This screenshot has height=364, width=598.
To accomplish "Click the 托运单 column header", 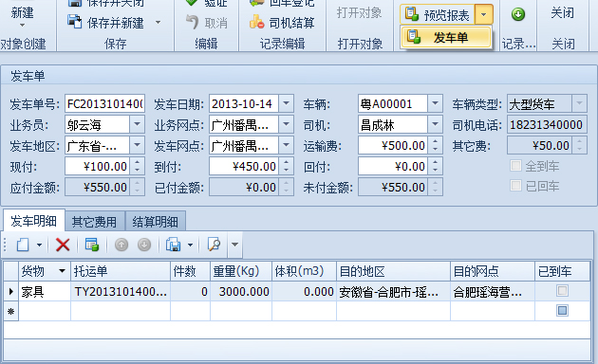I will [121, 271].
